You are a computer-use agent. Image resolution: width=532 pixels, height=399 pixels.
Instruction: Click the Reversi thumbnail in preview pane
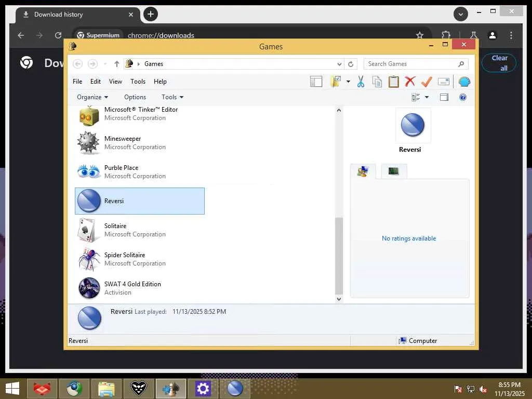tap(413, 125)
